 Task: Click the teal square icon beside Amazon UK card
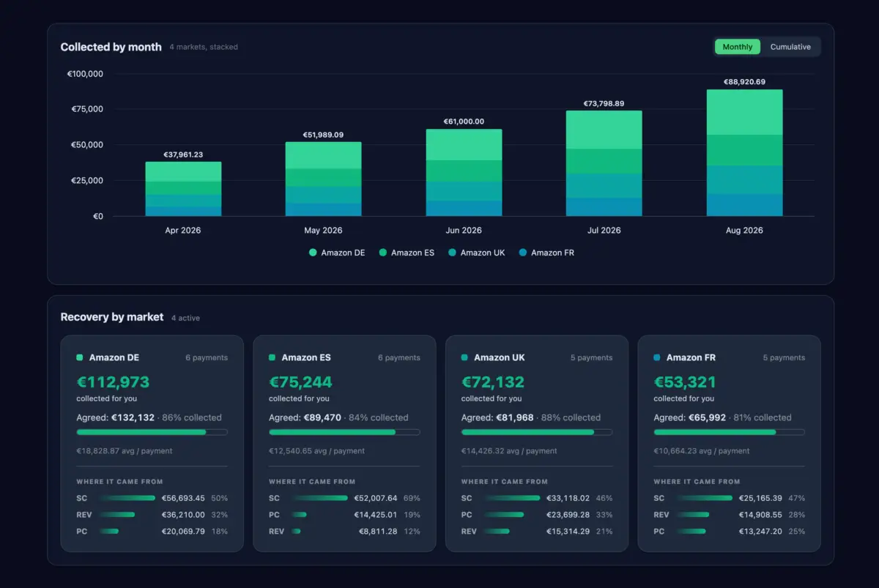[x=464, y=357]
